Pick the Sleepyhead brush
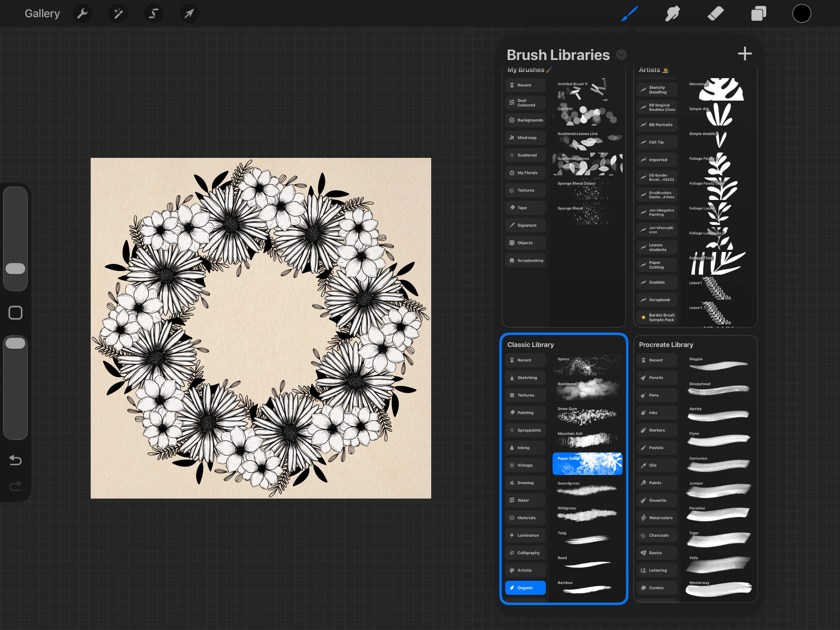Image resolution: width=840 pixels, height=630 pixels. (x=719, y=390)
